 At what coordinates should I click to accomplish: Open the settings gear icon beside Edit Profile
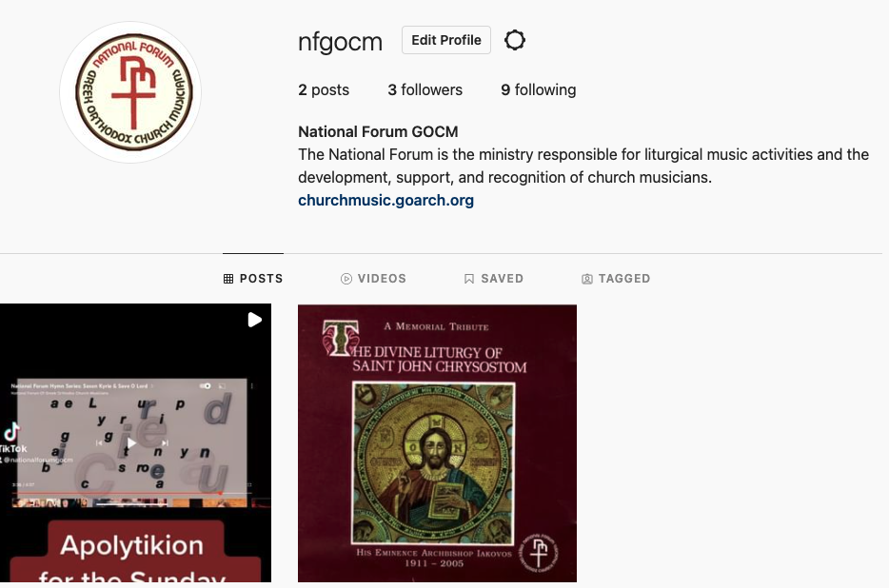(515, 40)
